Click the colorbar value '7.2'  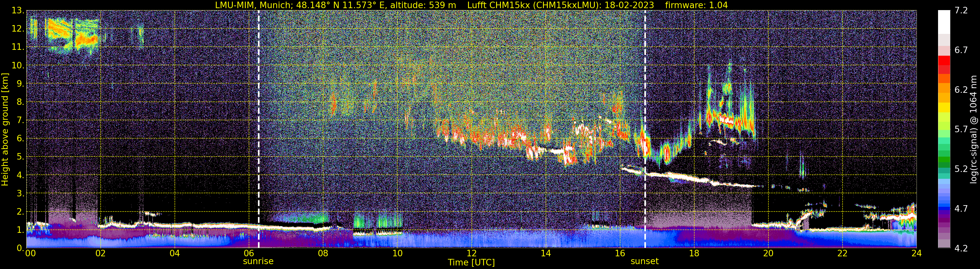[961, 11]
